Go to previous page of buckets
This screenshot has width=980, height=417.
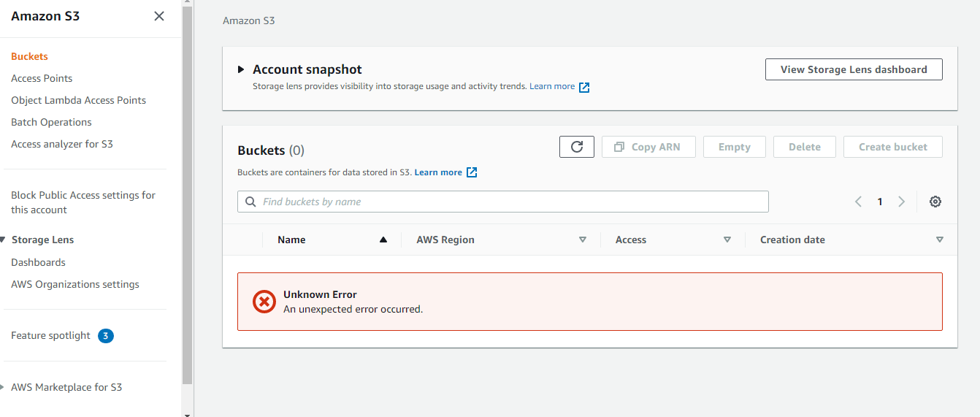click(859, 202)
